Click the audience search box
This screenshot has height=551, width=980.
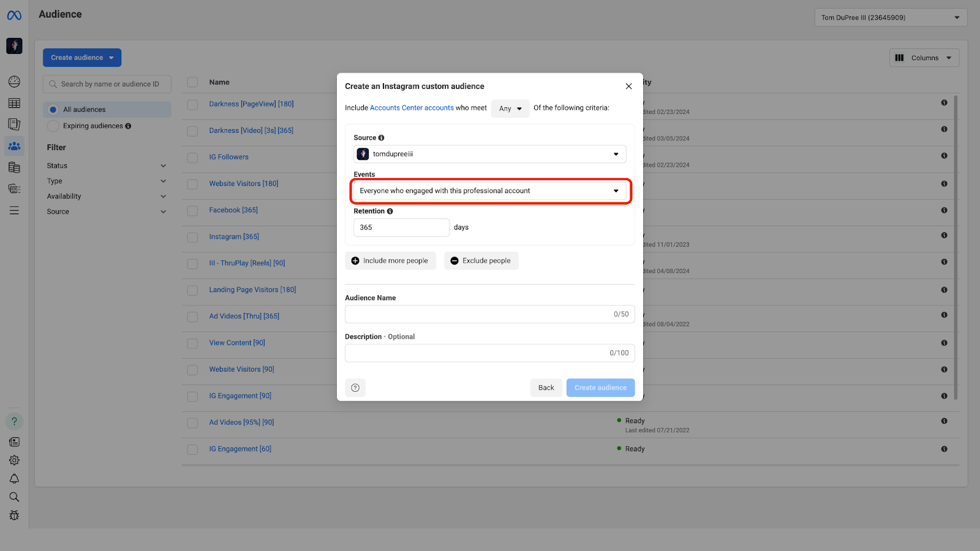pyautogui.click(x=107, y=84)
